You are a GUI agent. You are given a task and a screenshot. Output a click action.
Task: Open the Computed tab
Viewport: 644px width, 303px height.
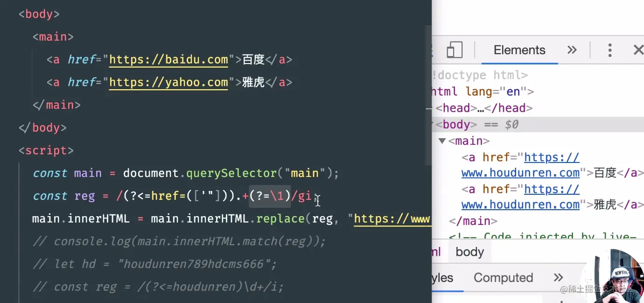503,278
